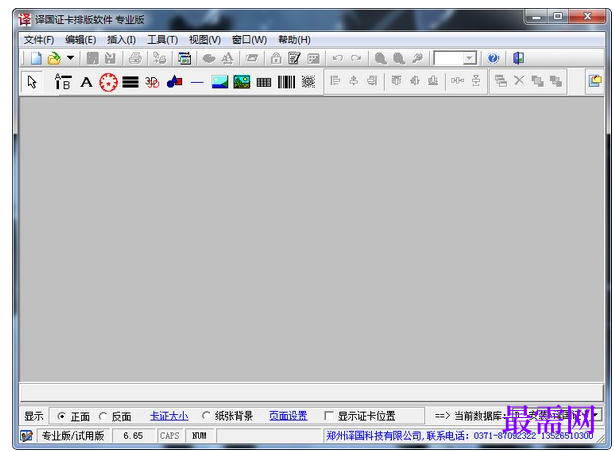The width and height of the screenshot is (614, 451).
Task: Select the 正面 radio button
Action: [61, 416]
